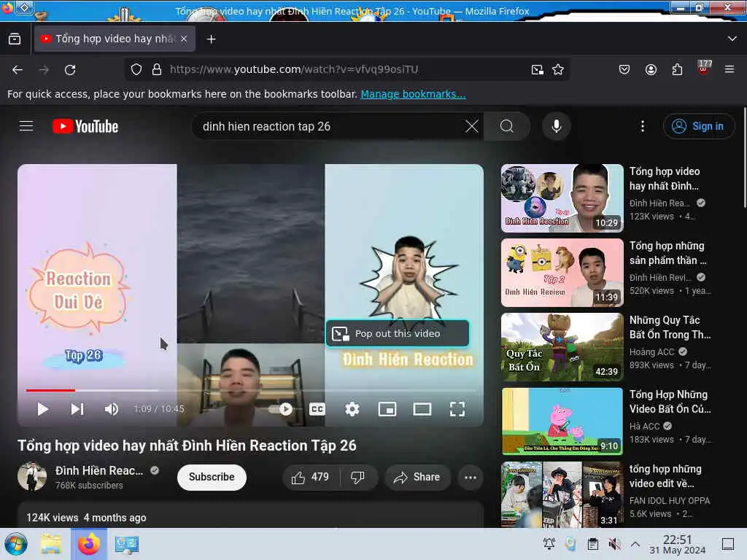Screen dimensions: 747x560
Task: Open the 11:39 Đinh Hiền Review thumbnail
Action: pos(562,273)
